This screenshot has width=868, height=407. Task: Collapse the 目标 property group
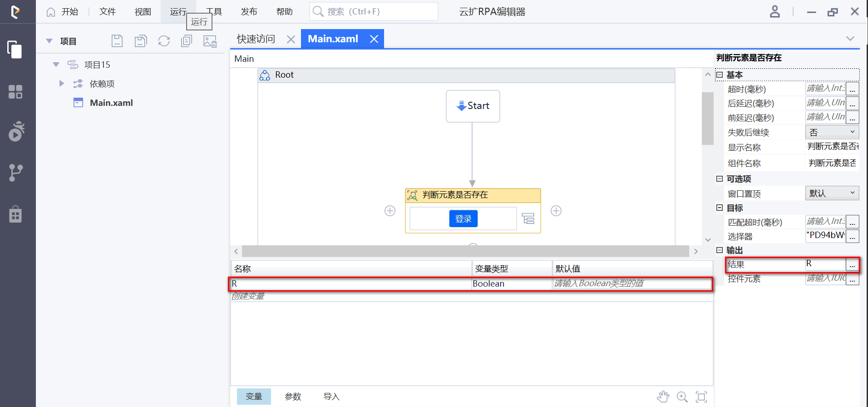720,208
